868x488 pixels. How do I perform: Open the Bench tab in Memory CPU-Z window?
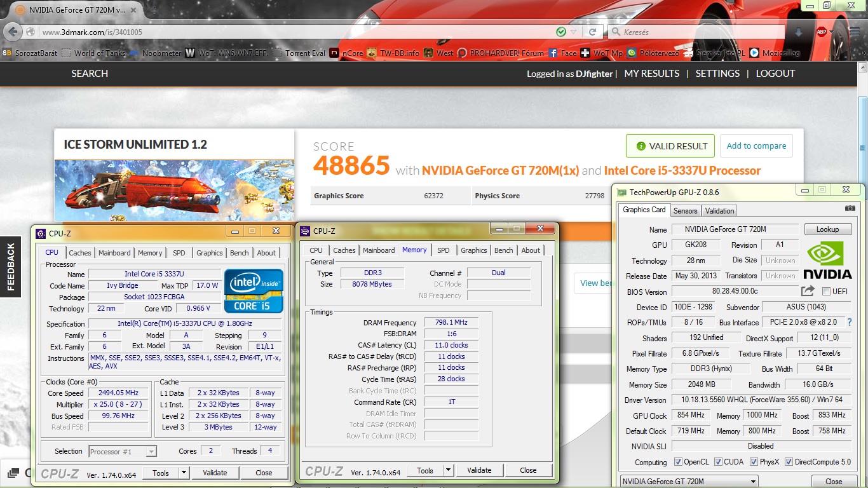click(503, 250)
